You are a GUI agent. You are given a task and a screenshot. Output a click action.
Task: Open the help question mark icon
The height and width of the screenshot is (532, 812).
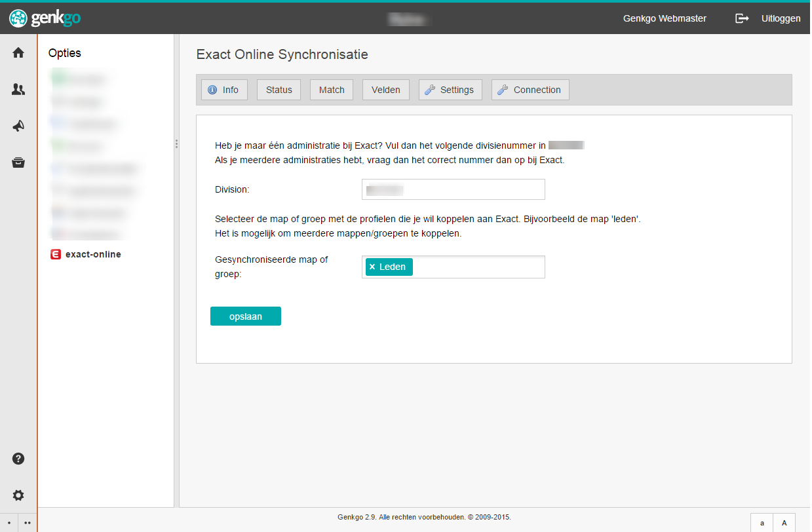(x=18, y=459)
